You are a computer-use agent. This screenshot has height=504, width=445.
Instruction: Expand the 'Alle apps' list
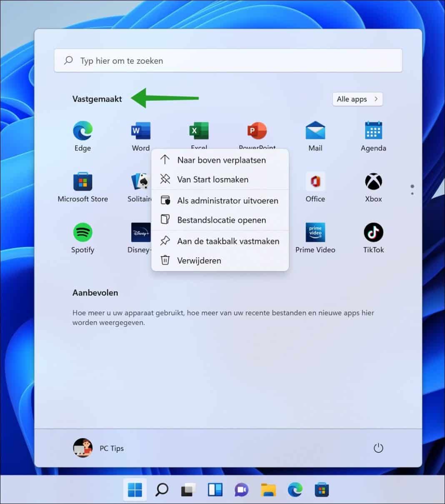click(x=357, y=99)
